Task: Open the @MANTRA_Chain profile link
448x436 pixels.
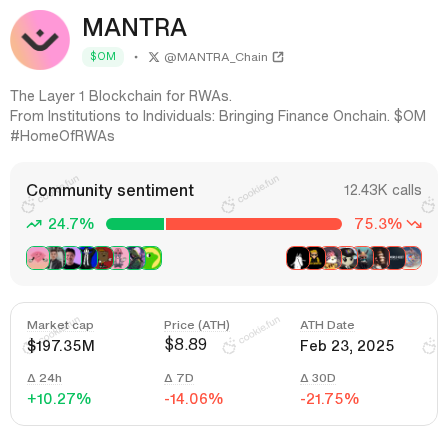Action: [216, 57]
